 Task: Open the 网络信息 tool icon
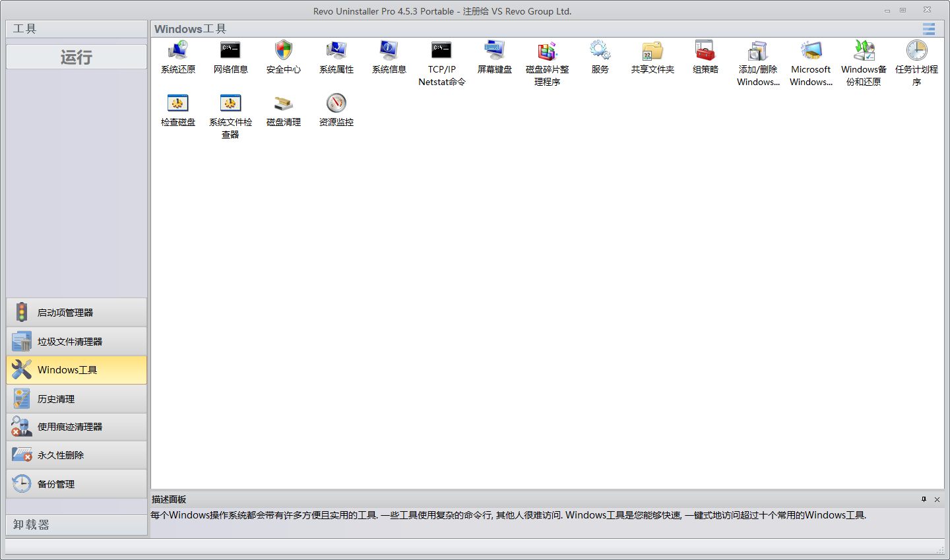[x=231, y=51]
